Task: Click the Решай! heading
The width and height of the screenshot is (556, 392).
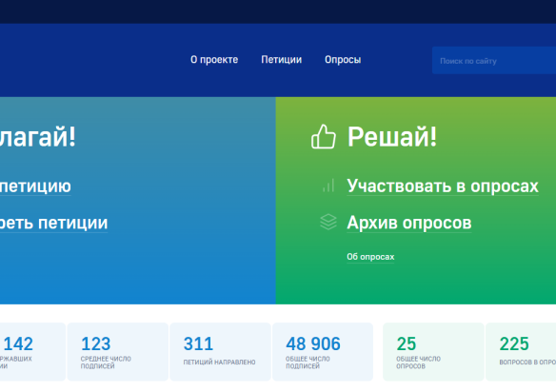Action: click(x=392, y=136)
